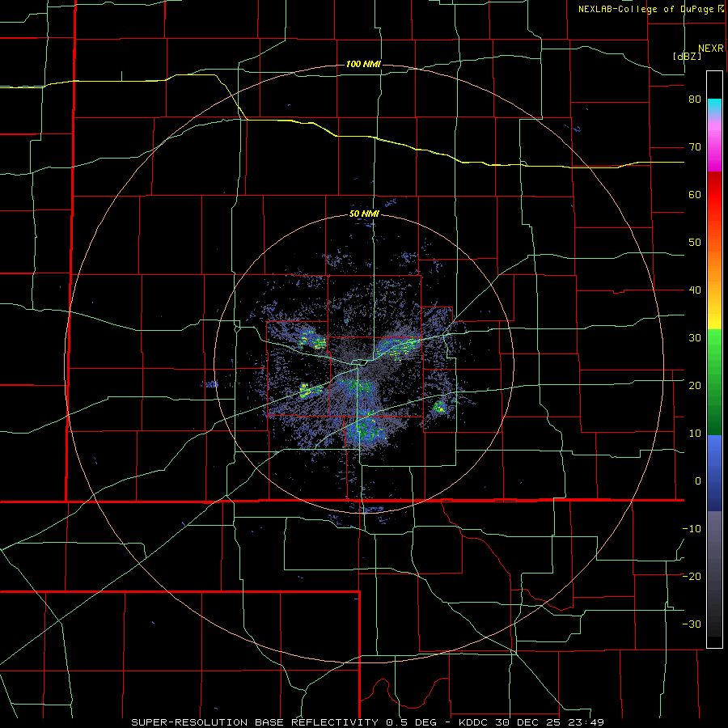Click the 60 dBZ scale value
This screenshot has height=728, width=728.
pyautogui.click(x=695, y=195)
